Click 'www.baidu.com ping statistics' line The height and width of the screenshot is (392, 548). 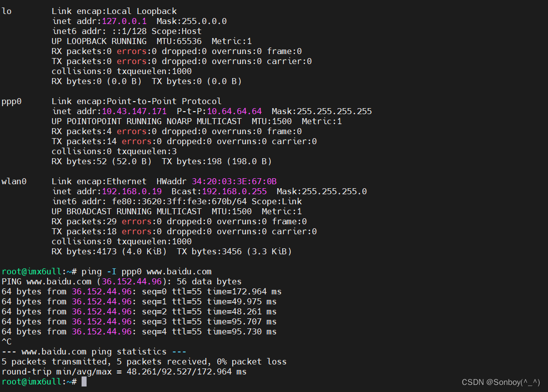point(94,352)
